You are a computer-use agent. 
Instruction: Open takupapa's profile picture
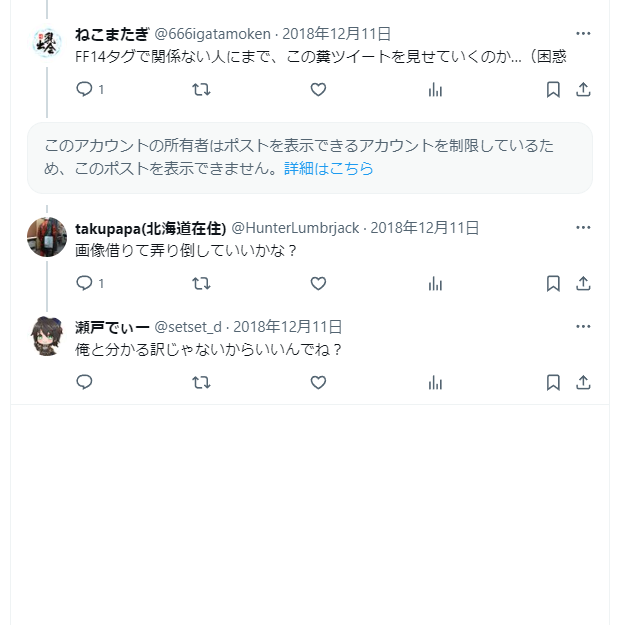pyautogui.click(x=47, y=237)
